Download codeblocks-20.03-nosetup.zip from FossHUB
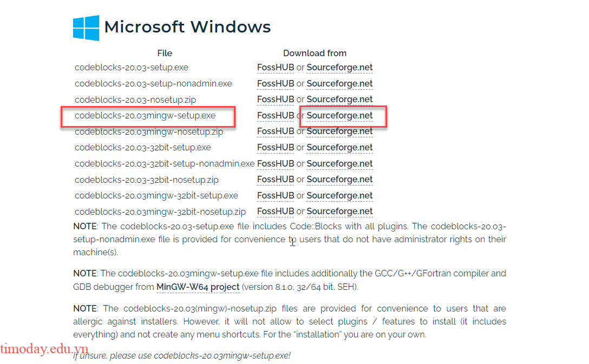Image resolution: width=589 pixels, height=364 pixels. point(276,100)
